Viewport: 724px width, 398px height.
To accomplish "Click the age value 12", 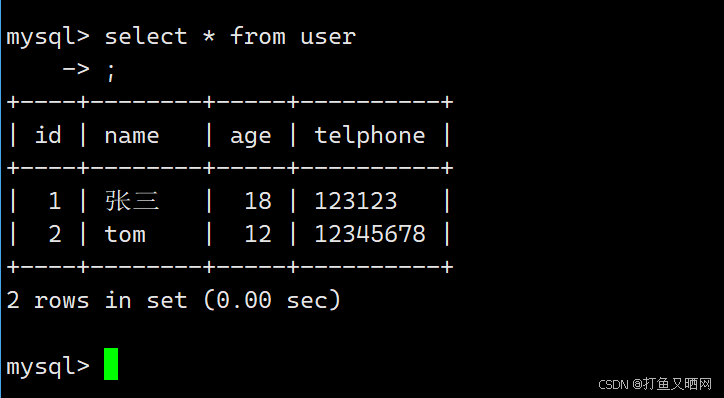I will click(258, 234).
